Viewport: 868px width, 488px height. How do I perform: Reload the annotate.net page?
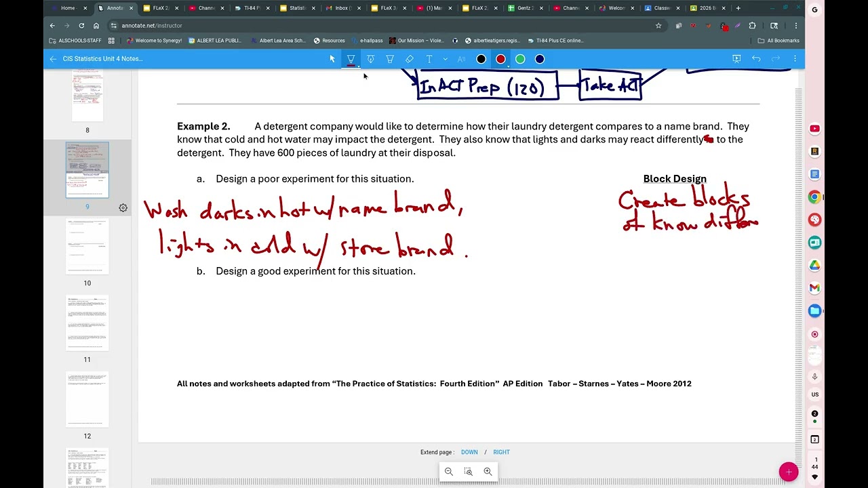coord(81,26)
